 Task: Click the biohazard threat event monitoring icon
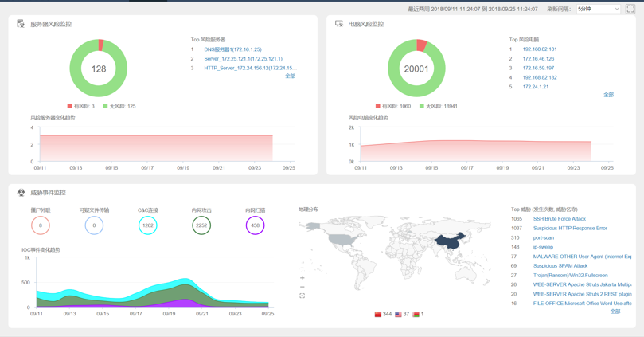21,193
